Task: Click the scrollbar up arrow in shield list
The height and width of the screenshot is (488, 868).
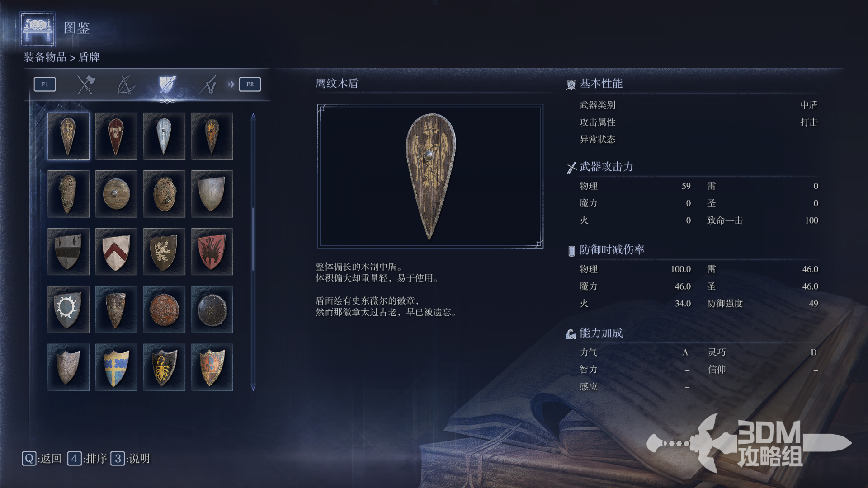Action: point(253,117)
